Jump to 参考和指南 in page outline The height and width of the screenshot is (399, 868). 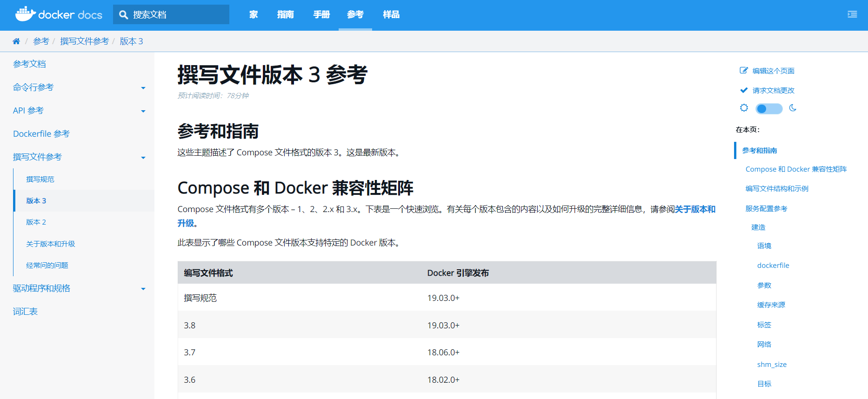[760, 151]
